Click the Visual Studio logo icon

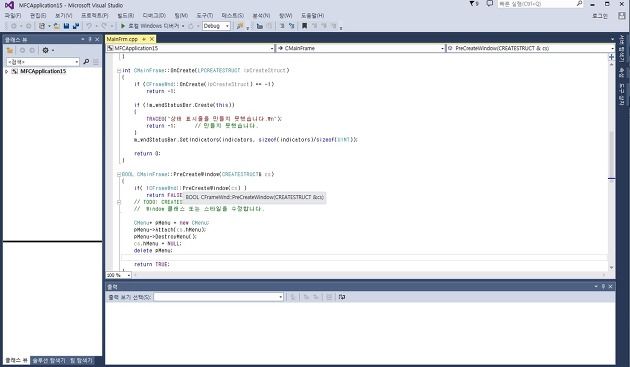[9, 5]
